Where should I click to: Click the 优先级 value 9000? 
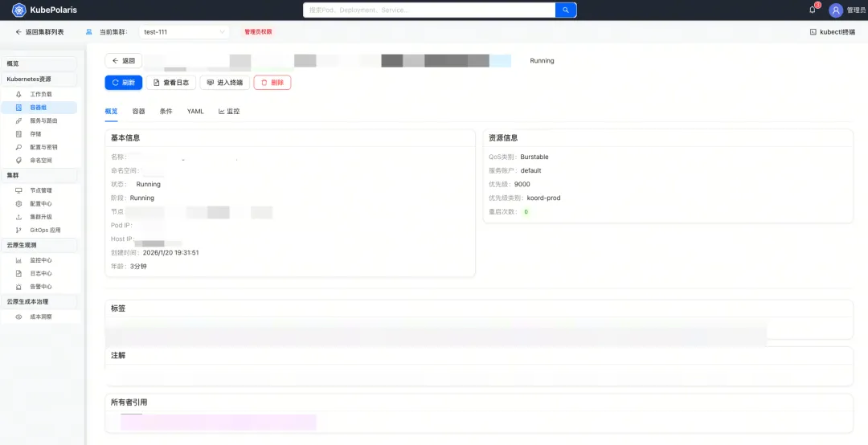point(522,184)
